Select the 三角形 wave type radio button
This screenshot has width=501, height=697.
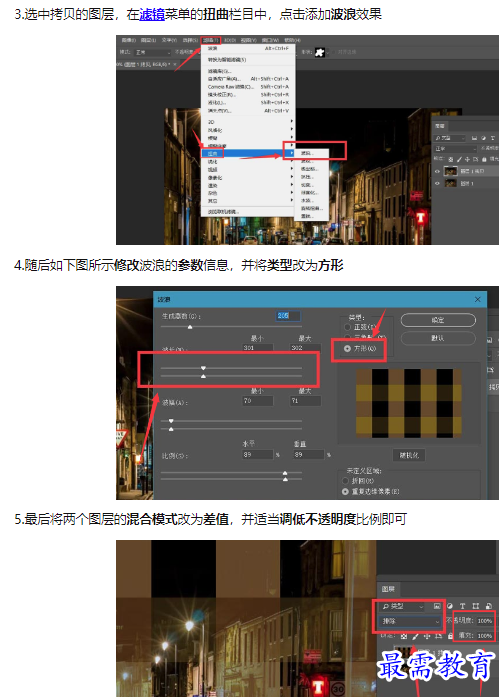pos(347,337)
